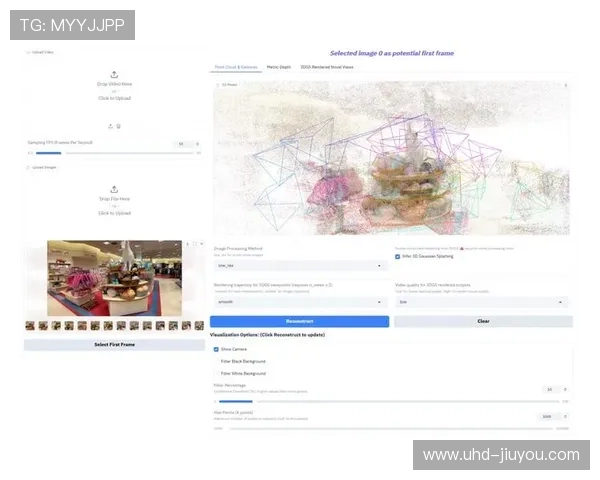Click the webcam icon below video upload box
600x480 pixels.
(119, 126)
